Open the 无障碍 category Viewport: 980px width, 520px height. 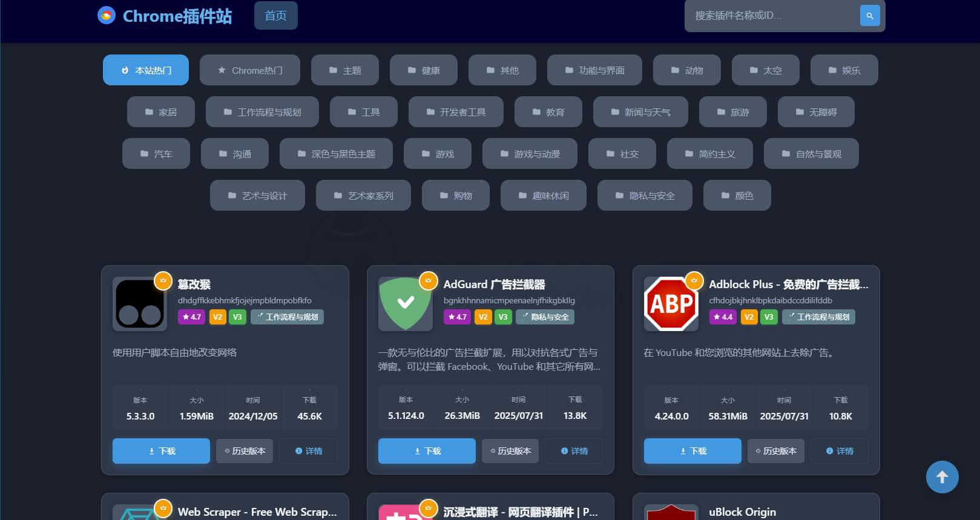point(816,112)
